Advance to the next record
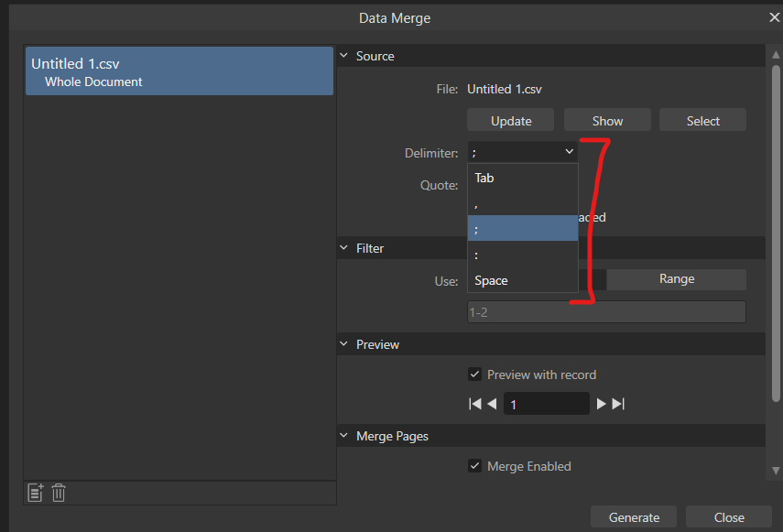This screenshot has height=532, width=783. [601, 403]
